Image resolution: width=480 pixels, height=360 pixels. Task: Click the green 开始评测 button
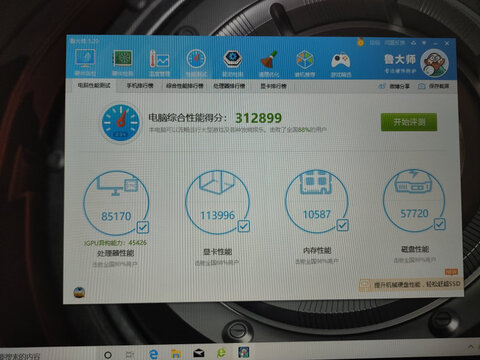409,122
